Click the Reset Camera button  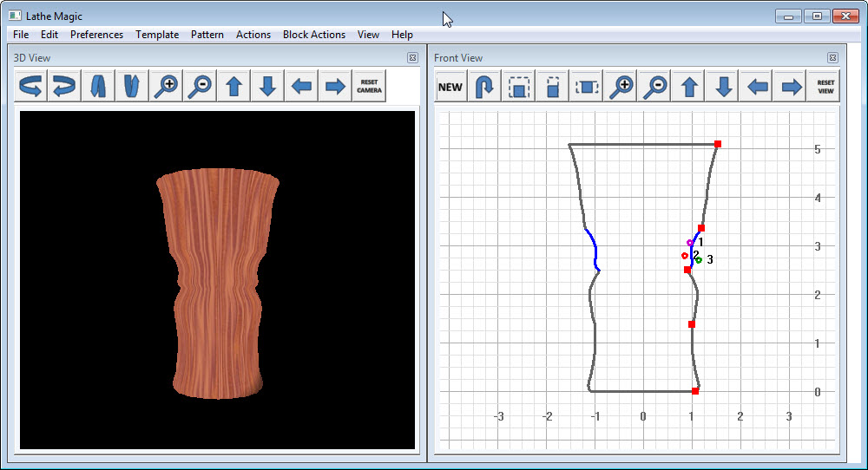point(369,86)
